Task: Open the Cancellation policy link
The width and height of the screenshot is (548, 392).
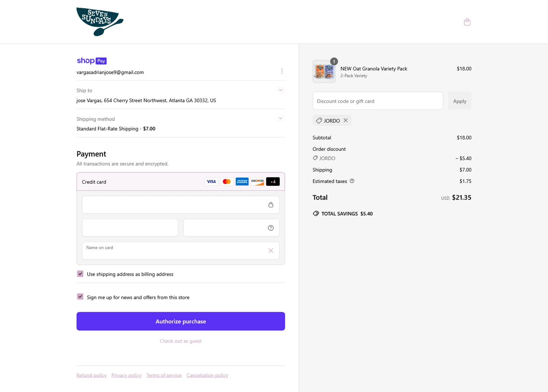Action: coord(207,375)
